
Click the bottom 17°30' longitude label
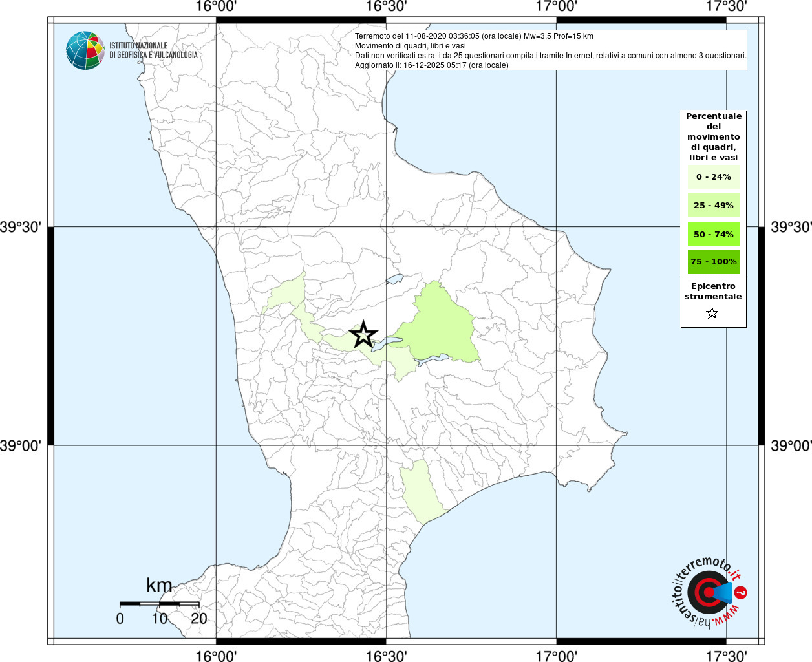pos(727,656)
